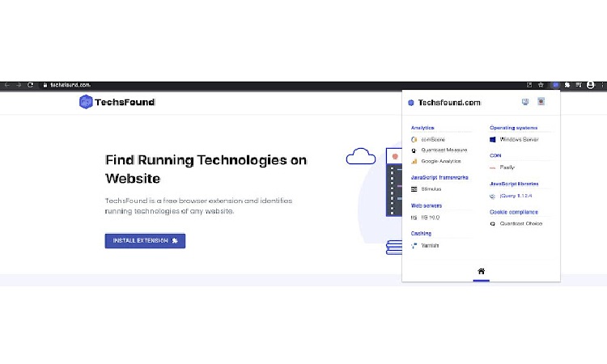Select the Varnish entry
Image resolution: width=607 pixels, height=364 pixels.
[x=430, y=246]
